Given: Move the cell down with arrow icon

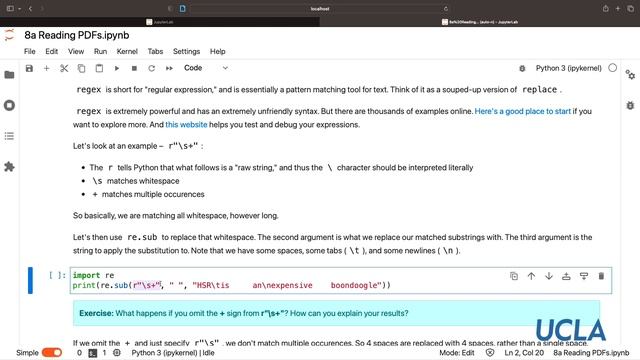Looking at the screenshot, I should click(x=549, y=276).
